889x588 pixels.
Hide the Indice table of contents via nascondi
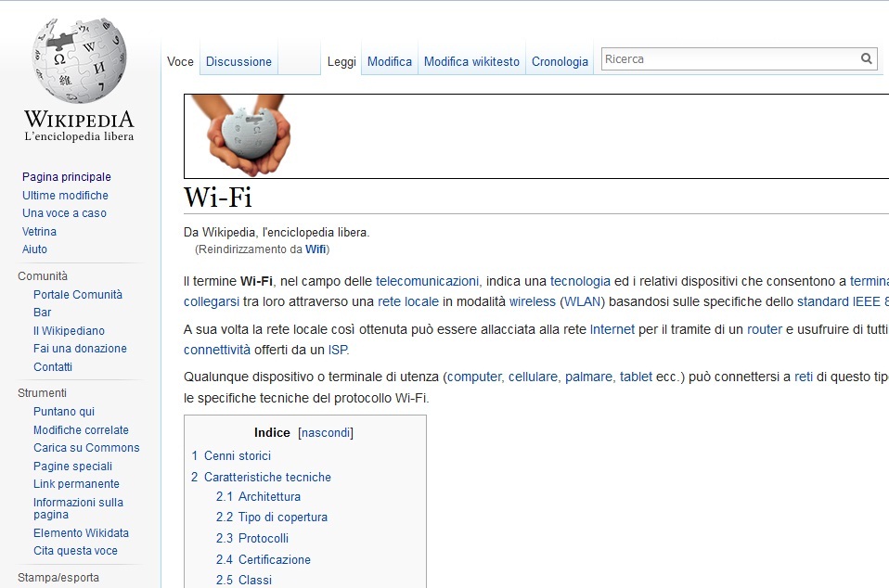[x=326, y=433]
